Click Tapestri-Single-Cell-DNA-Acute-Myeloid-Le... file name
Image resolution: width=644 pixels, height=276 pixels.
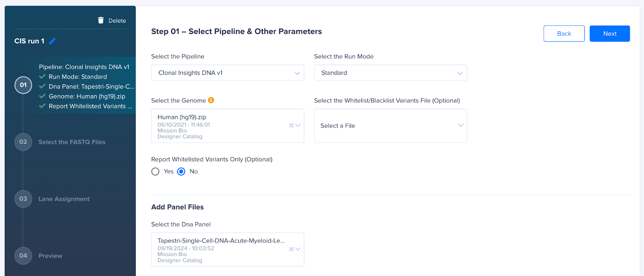pos(221,241)
